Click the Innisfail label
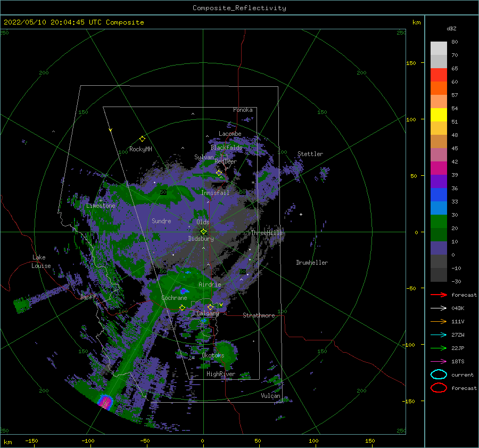This screenshot has width=479, height=448. tap(215, 193)
